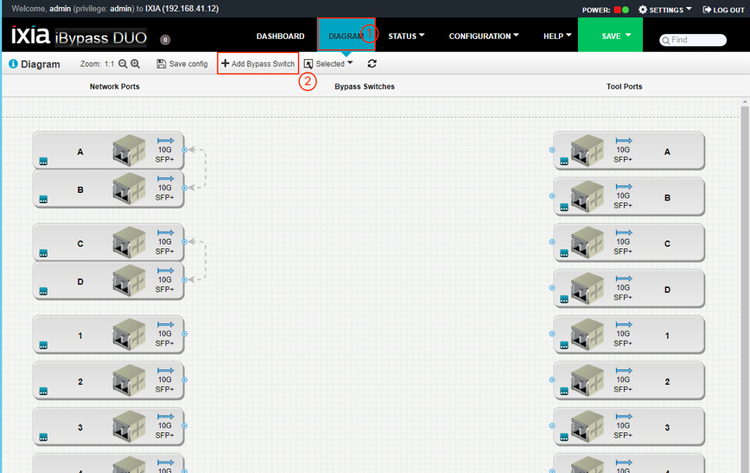Click the 10G SFP+ label on tool port D
Viewport: 750px width, 473px height.
(623, 292)
